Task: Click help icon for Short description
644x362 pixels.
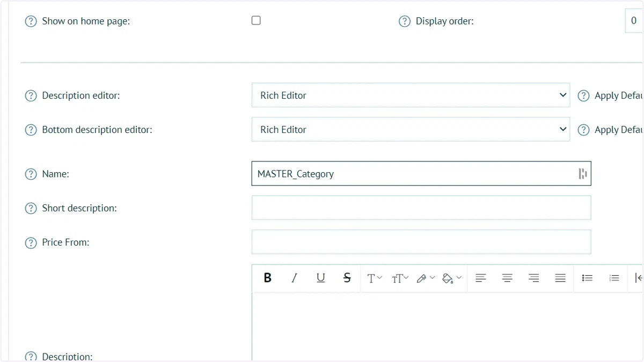Action: point(31,208)
